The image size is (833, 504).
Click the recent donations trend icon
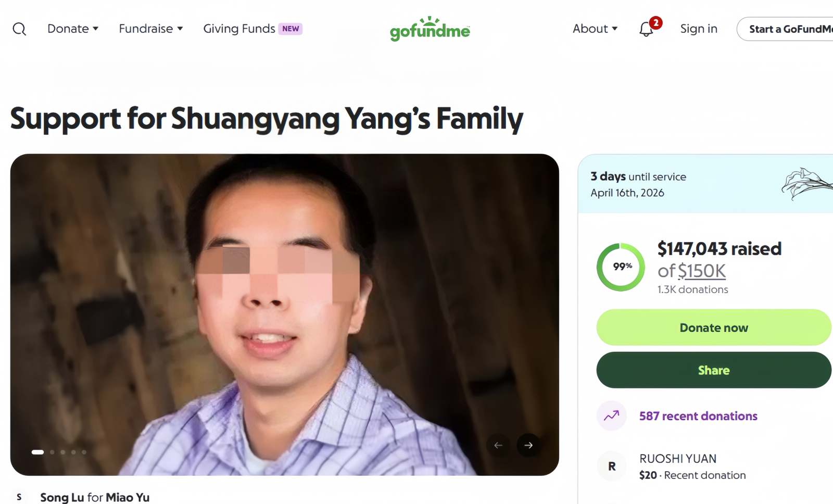[612, 415]
